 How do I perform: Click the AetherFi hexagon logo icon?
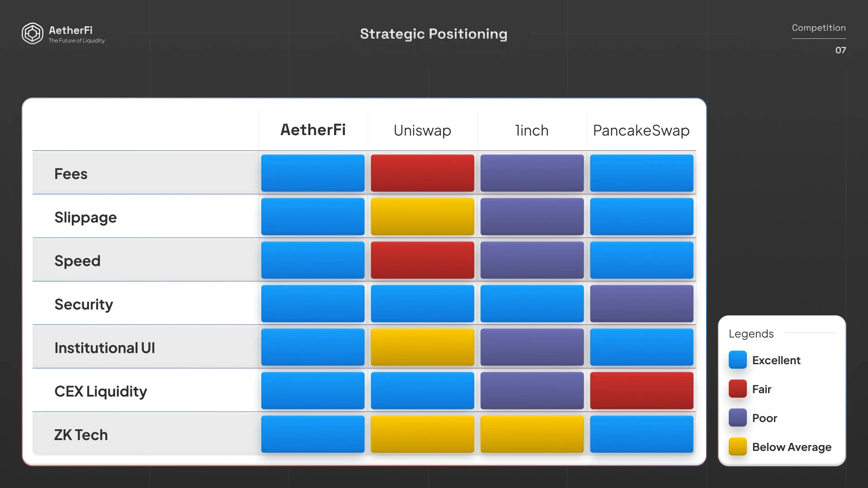pyautogui.click(x=33, y=33)
